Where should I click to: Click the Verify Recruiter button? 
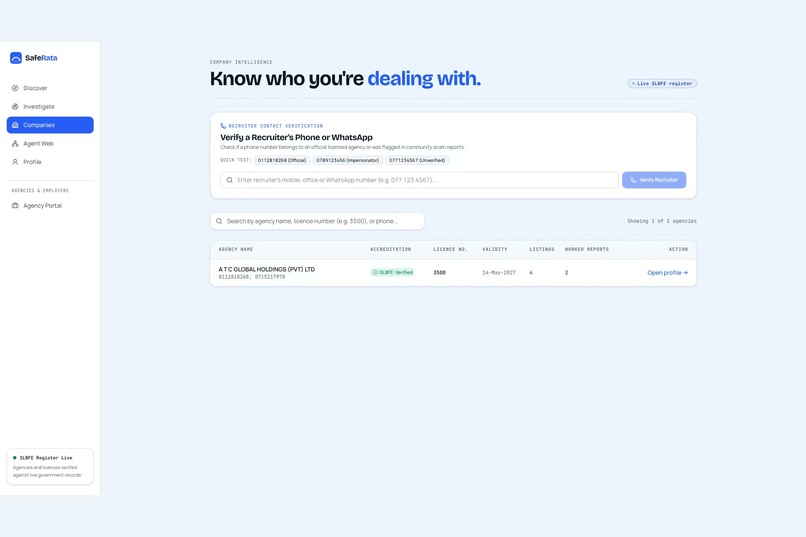(654, 180)
